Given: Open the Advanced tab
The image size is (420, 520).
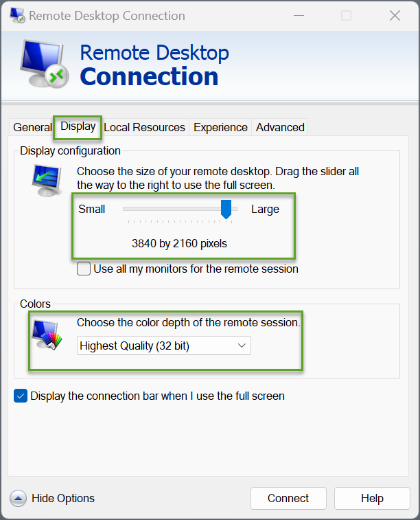Looking at the screenshot, I should pos(280,127).
